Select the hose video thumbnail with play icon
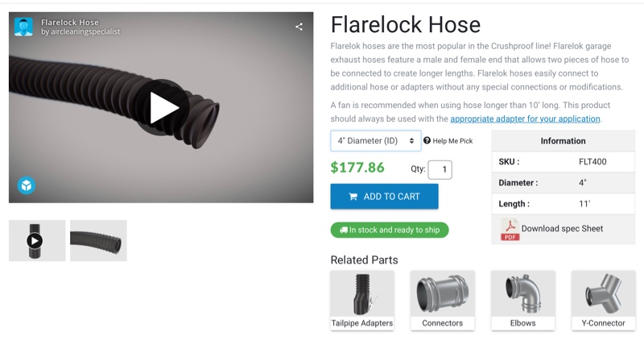The image size is (644, 341). pos(37,240)
